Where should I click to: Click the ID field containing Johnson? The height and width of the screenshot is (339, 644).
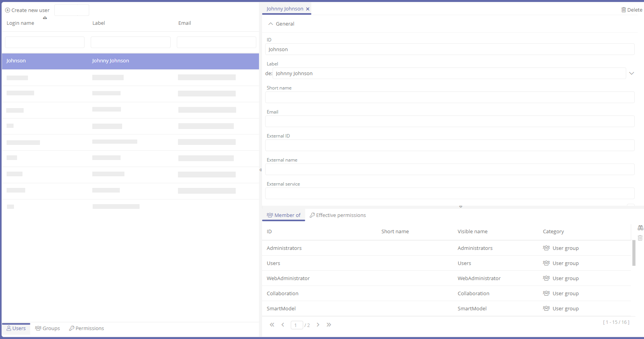pyautogui.click(x=450, y=49)
